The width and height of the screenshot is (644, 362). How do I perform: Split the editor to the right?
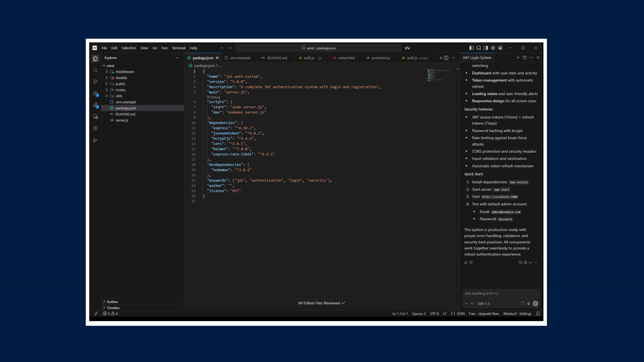tap(446, 58)
